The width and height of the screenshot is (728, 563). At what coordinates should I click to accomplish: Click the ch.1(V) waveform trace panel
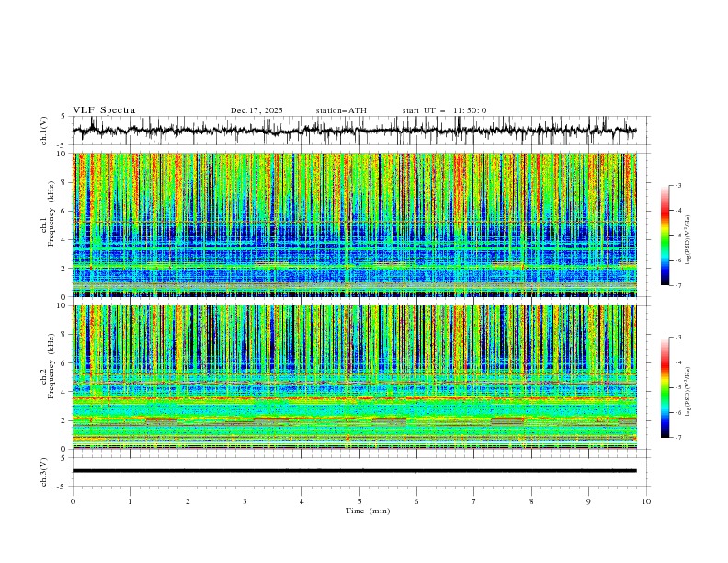(x=358, y=131)
